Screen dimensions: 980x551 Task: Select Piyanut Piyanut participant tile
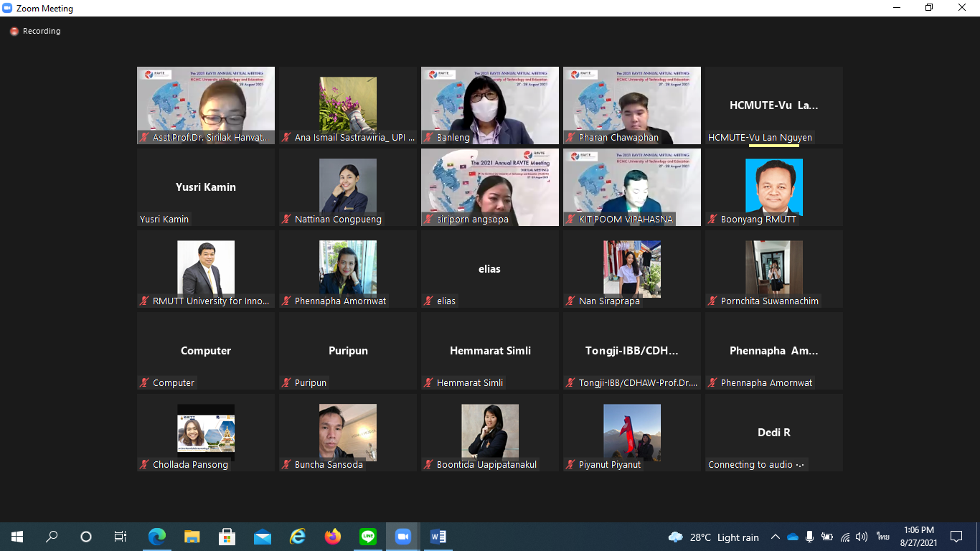pos(632,433)
